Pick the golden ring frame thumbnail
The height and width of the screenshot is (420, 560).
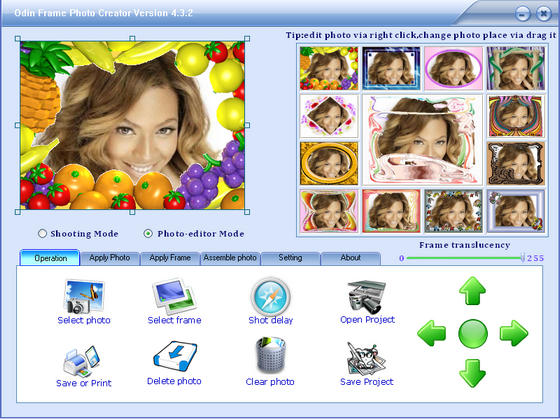[329, 163]
